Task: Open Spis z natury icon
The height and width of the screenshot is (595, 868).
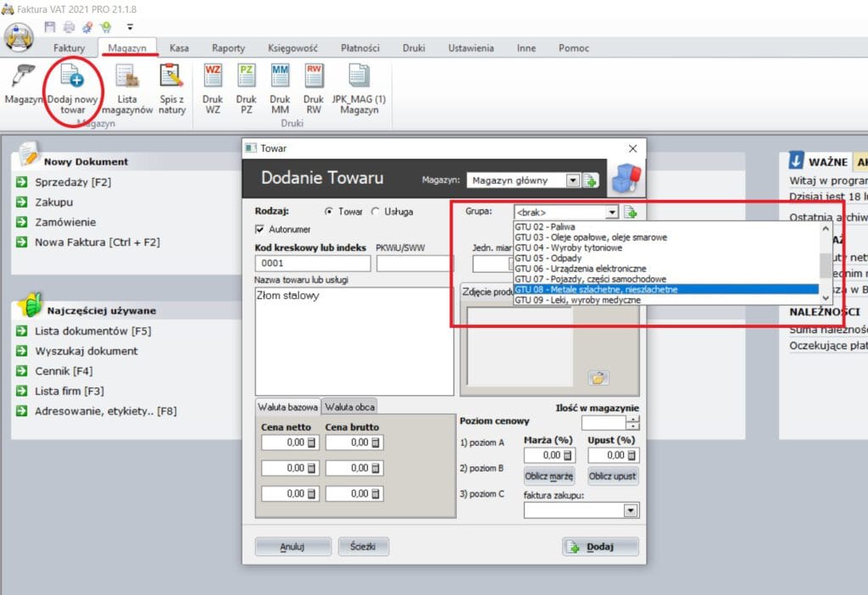Action: coord(172,79)
